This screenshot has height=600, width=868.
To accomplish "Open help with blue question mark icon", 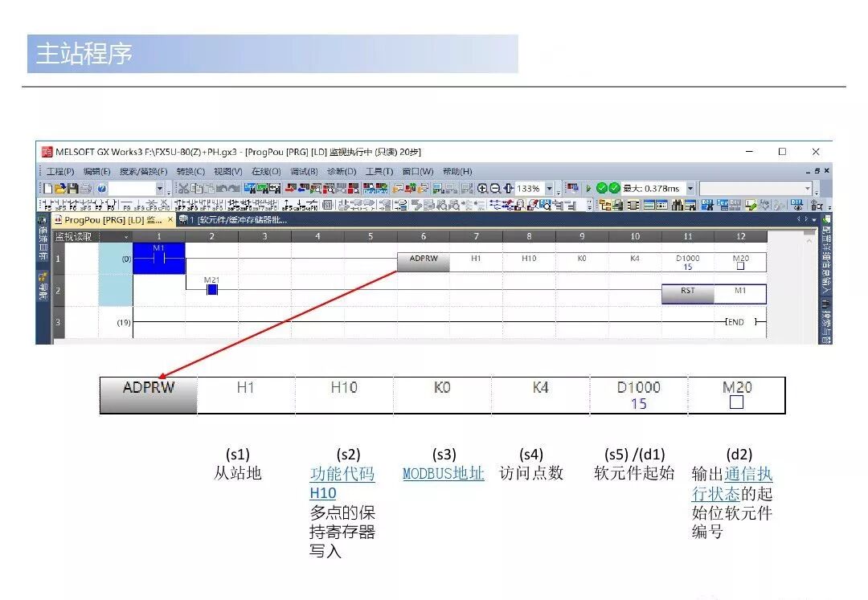I will [102, 189].
